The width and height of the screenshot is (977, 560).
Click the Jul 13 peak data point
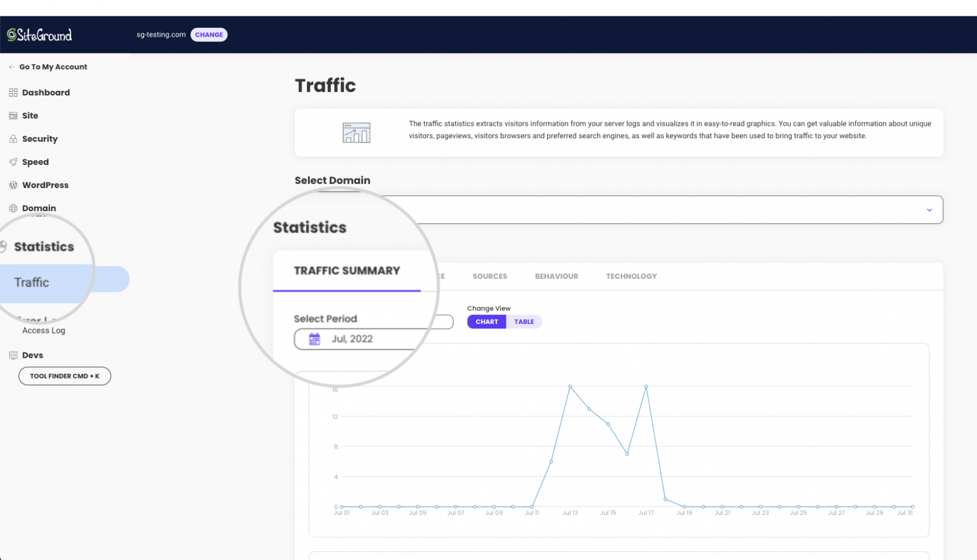[570, 387]
